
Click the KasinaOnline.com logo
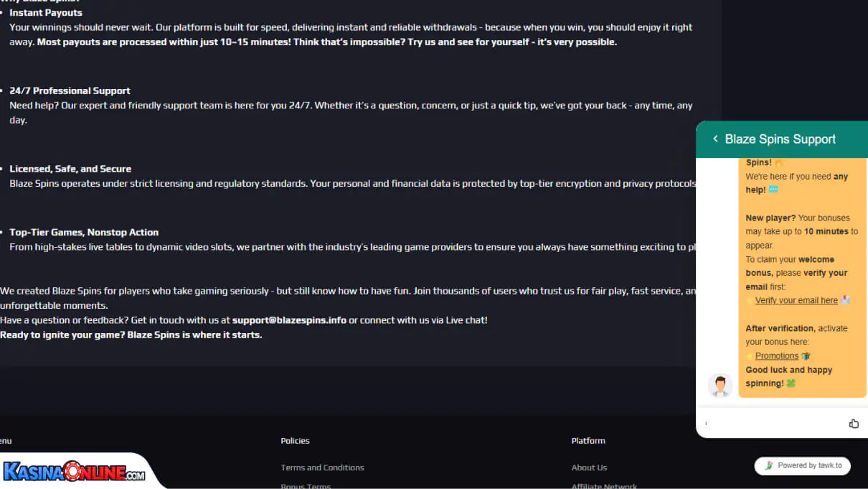click(x=74, y=472)
